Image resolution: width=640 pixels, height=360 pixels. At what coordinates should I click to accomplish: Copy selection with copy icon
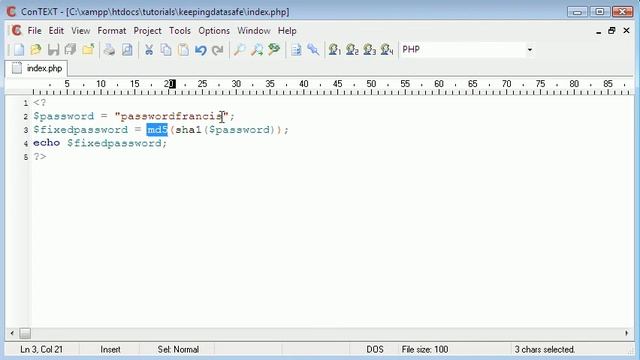click(166, 50)
